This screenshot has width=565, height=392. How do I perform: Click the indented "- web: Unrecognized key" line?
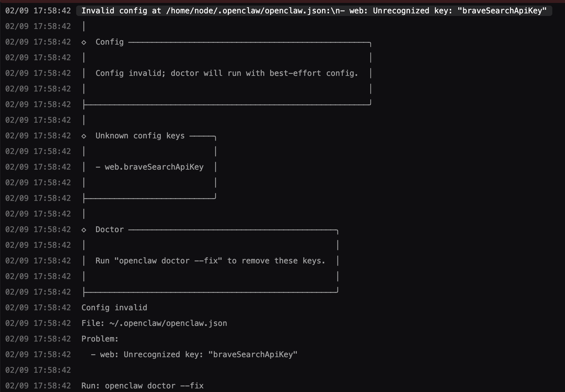pyautogui.click(x=194, y=355)
